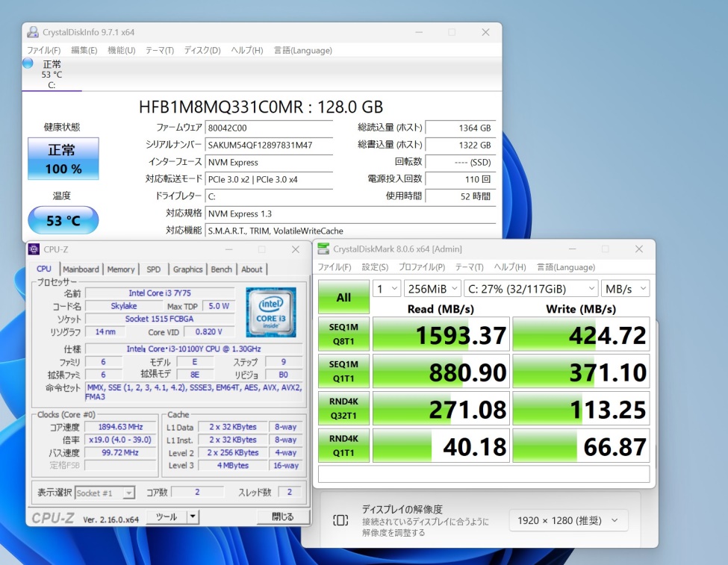The width and height of the screenshot is (728, 565).
Task: Click the HFB1M8MQ331C0MR : 128.0 GB drive title
Action: pos(261,107)
